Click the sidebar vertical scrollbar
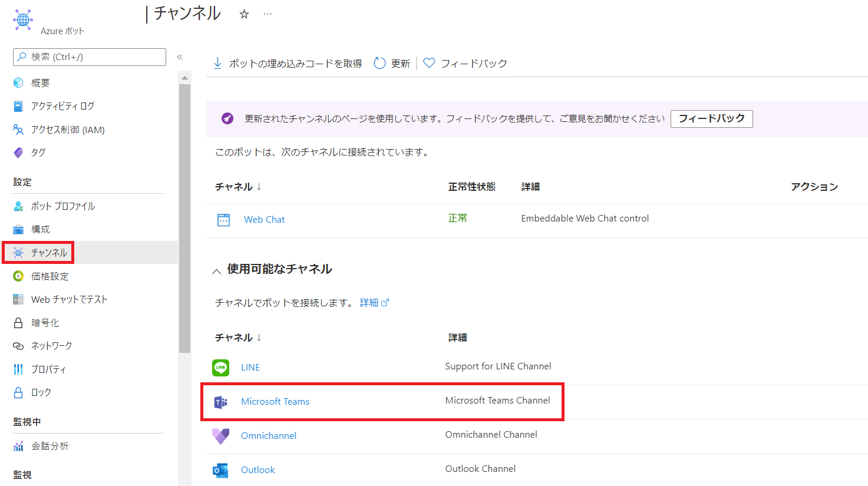Image resolution: width=868 pixels, height=486 pixels. pos(184,218)
